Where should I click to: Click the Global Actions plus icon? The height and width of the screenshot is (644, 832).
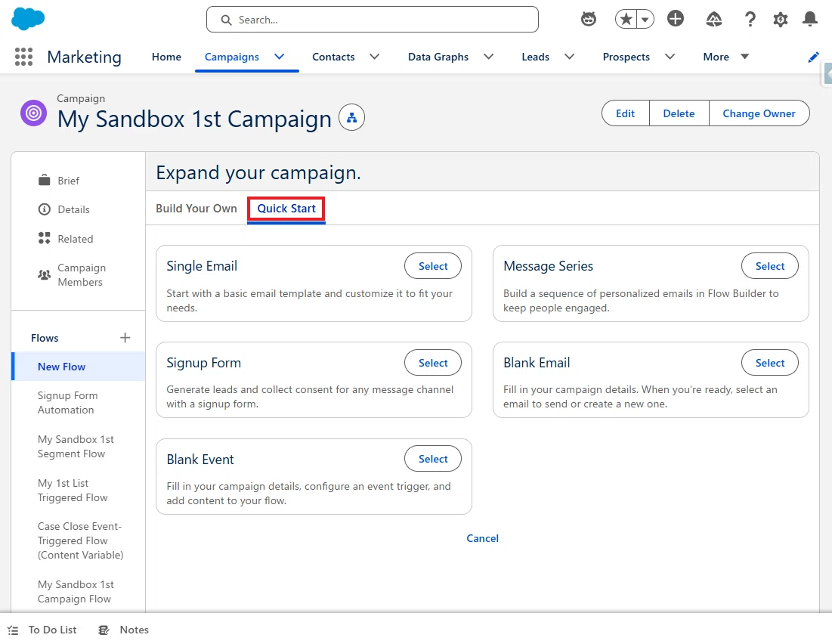pyautogui.click(x=676, y=19)
